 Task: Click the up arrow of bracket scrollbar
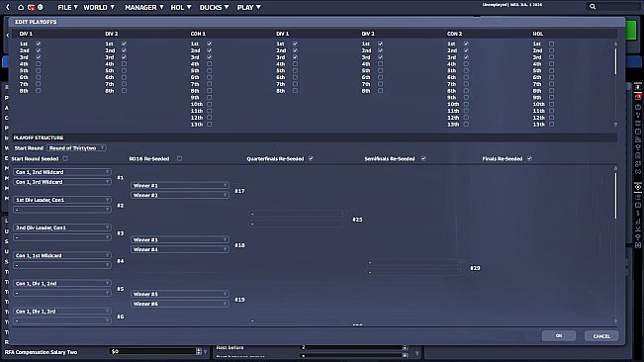615,168
